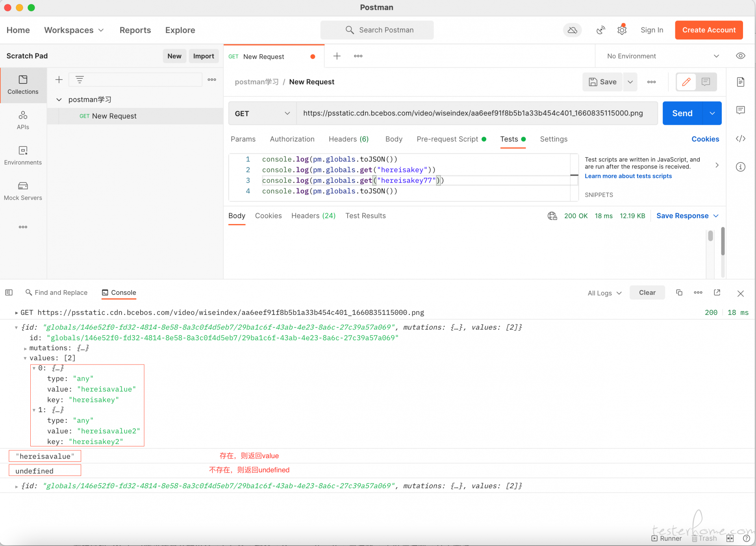Viewport: 756px width, 546px height.
Task: Open the Save options dropdown arrow
Action: point(630,82)
